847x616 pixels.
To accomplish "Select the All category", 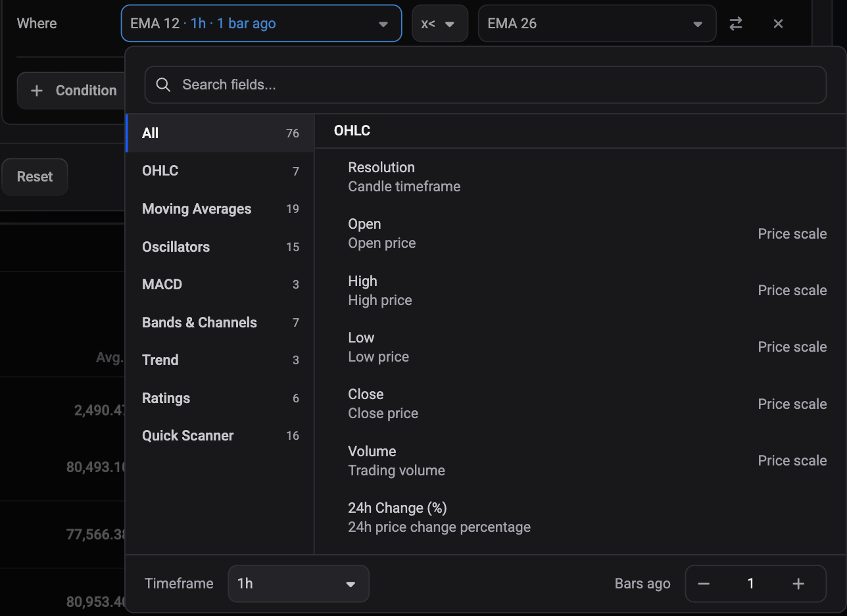I will (220, 133).
